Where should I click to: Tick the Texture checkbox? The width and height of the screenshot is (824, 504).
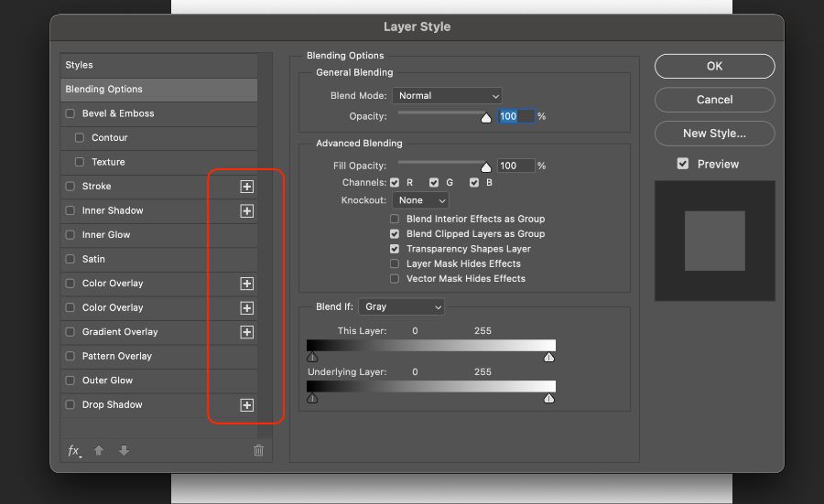point(80,162)
